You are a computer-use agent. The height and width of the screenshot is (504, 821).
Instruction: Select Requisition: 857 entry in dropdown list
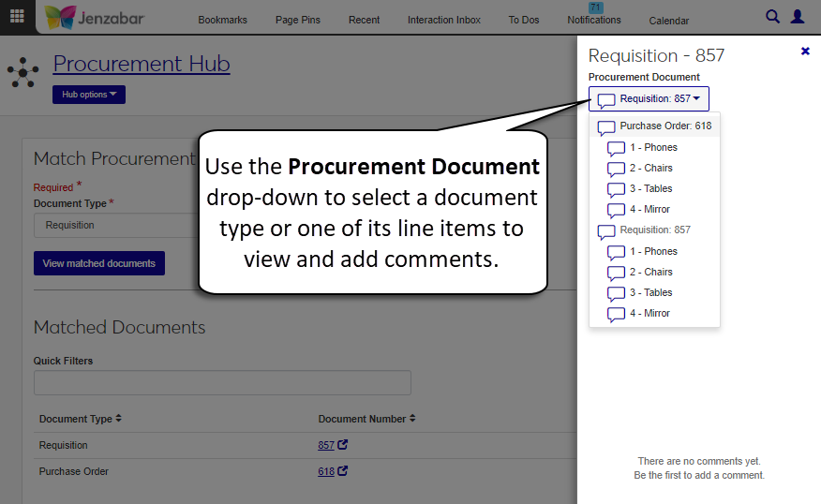point(654,230)
